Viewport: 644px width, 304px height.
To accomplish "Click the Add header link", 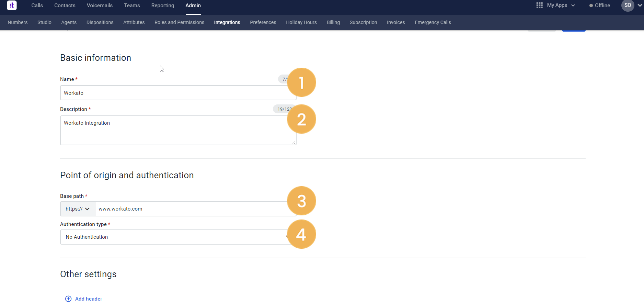I will click(89, 299).
